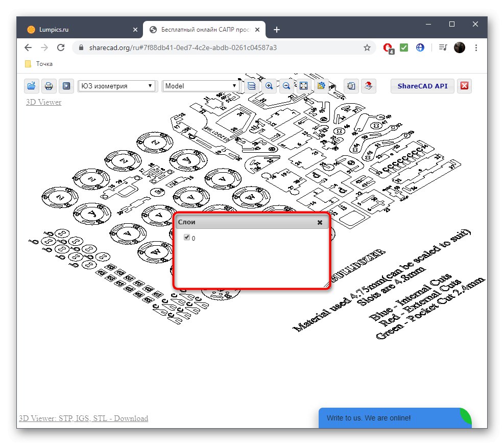Zoom in using the magnifier plus icon
The width and height of the screenshot is (504, 445).
pyautogui.click(x=269, y=86)
